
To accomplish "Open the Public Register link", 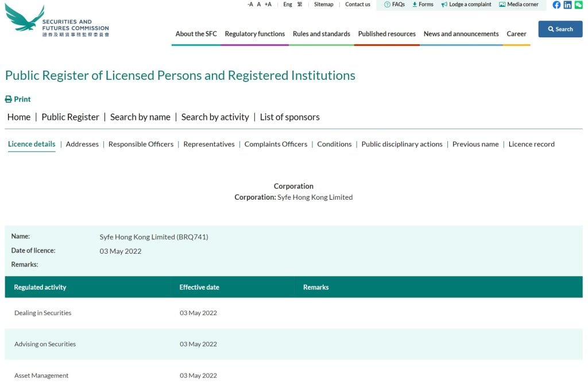I will (x=71, y=117).
